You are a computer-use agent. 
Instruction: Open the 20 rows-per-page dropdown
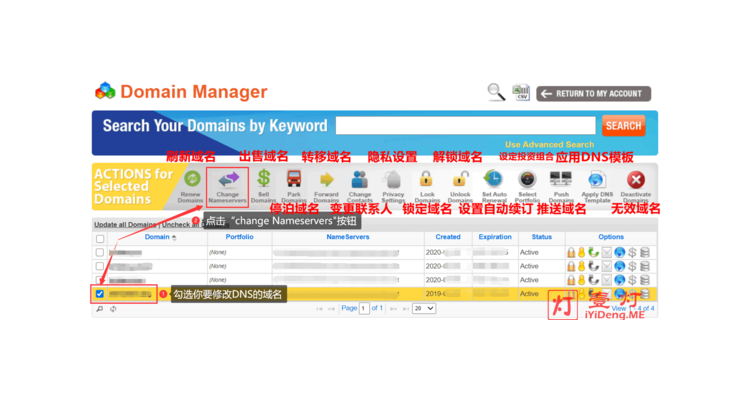(x=424, y=309)
